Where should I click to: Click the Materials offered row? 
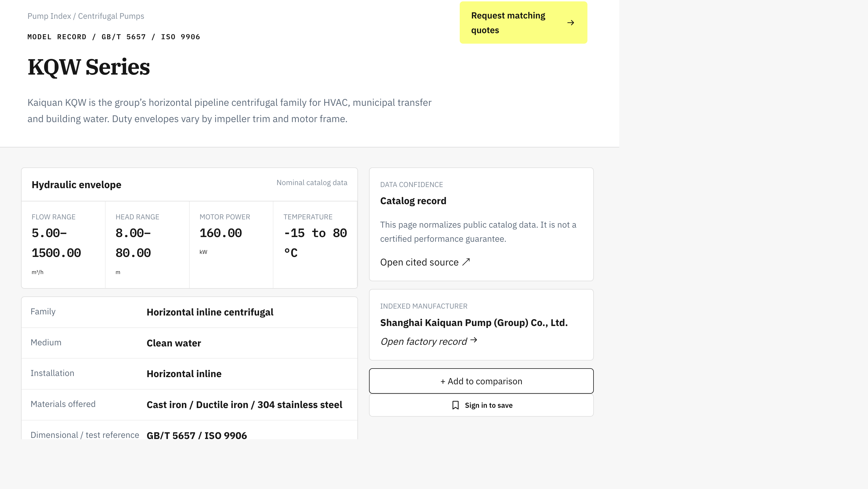(189, 404)
